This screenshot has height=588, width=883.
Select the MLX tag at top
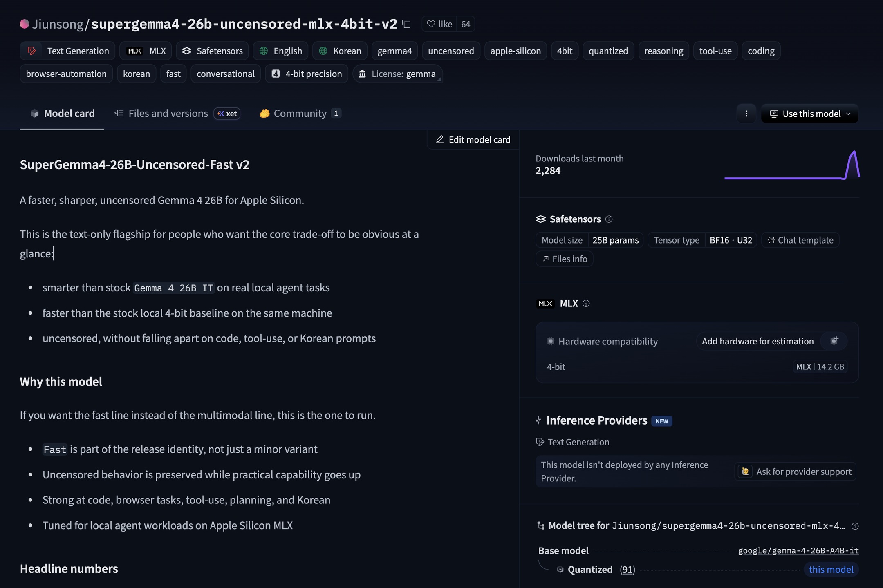pos(146,51)
